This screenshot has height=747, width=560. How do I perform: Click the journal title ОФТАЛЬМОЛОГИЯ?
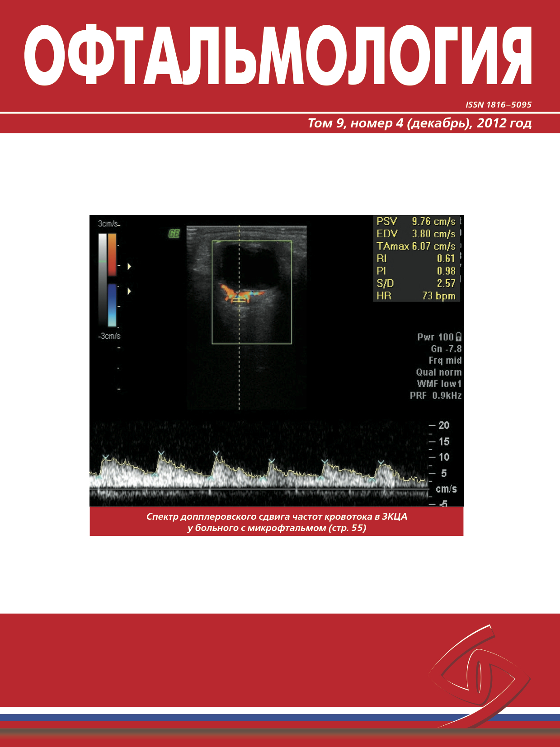(278, 55)
